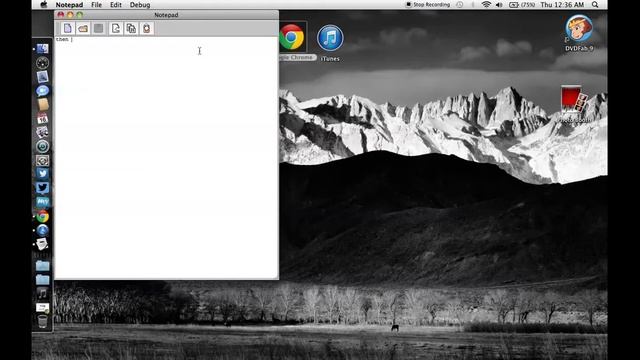The image size is (640, 360).
Task: Click the battery status in the menu bar
Action: (x=522, y=5)
